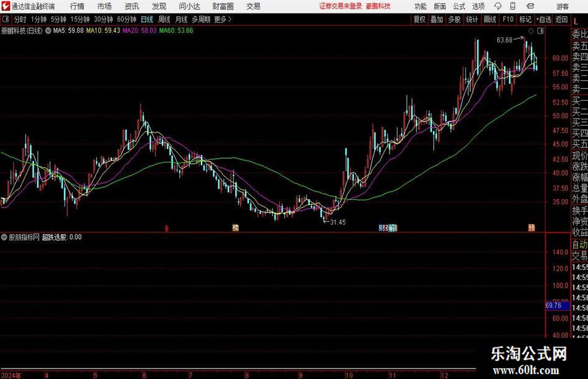Open the mobile phone icon in title bar

(x=513, y=6)
